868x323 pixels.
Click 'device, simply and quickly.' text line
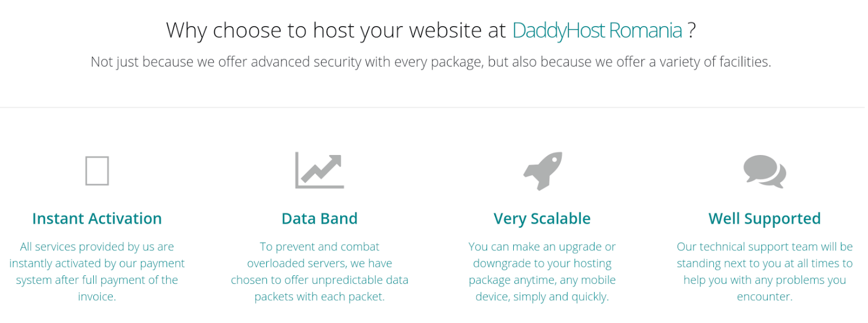pyautogui.click(x=542, y=296)
